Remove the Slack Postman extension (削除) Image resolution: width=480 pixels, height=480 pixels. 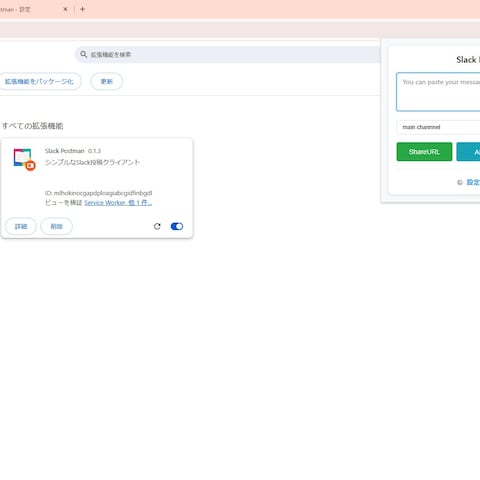coord(56,226)
